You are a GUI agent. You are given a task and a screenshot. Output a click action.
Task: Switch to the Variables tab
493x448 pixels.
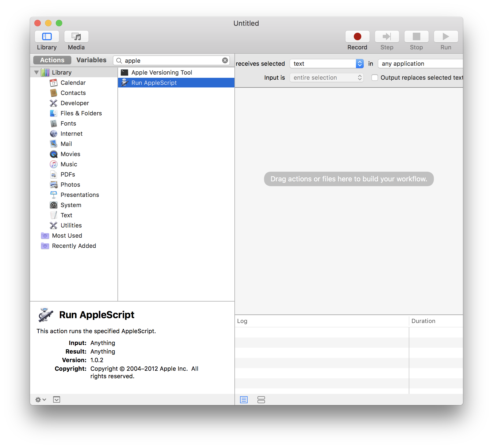(x=91, y=60)
